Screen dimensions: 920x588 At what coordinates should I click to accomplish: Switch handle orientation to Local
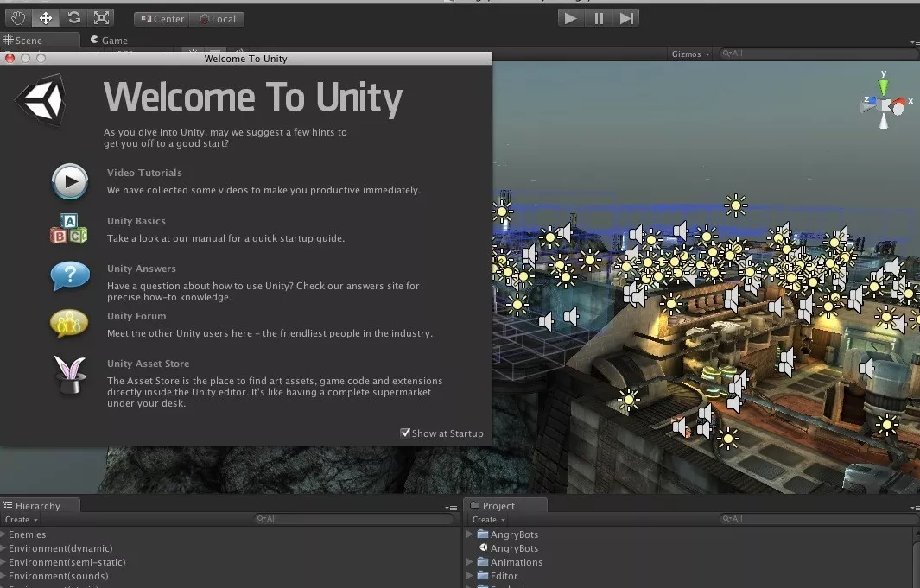click(217, 18)
